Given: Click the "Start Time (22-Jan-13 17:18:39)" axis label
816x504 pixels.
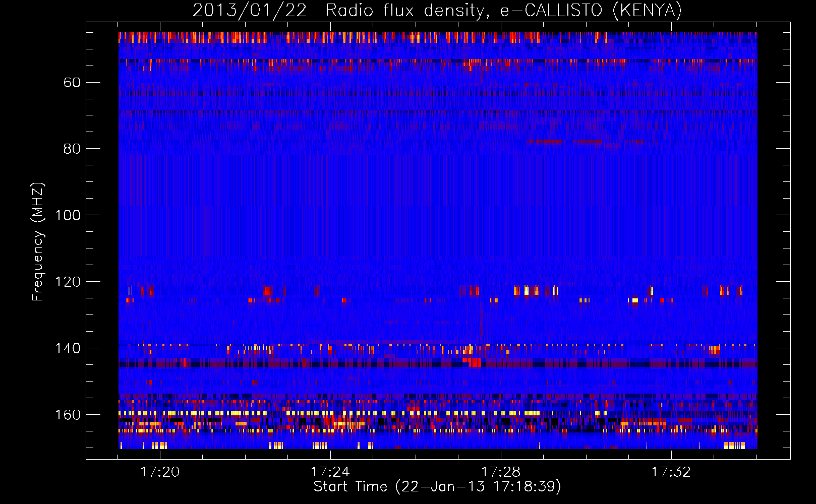Looking at the screenshot, I should pyautogui.click(x=437, y=487).
